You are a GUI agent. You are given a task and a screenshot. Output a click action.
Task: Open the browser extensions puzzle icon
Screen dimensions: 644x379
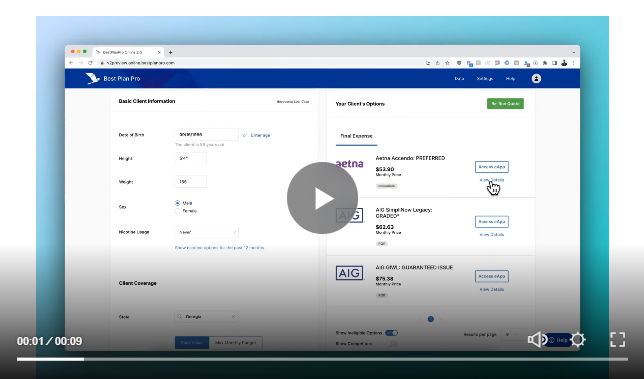pyautogui.click(x=545, y=63)
